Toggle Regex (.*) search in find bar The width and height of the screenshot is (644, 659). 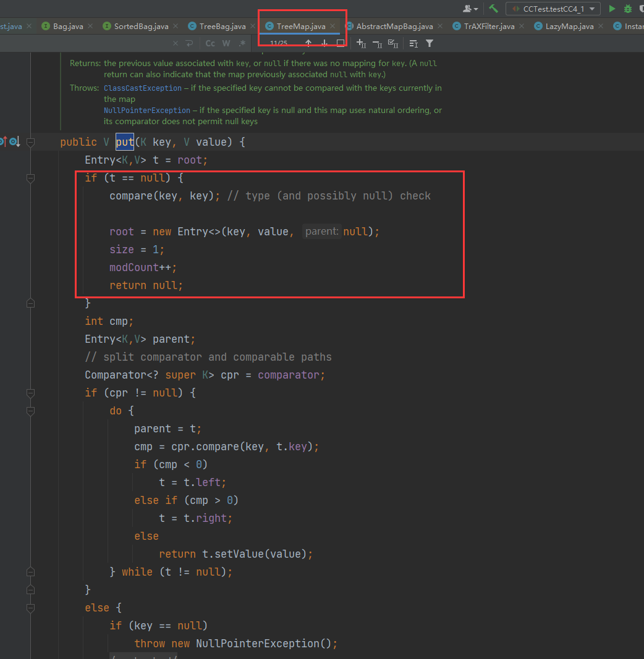[x=242, y=43]
